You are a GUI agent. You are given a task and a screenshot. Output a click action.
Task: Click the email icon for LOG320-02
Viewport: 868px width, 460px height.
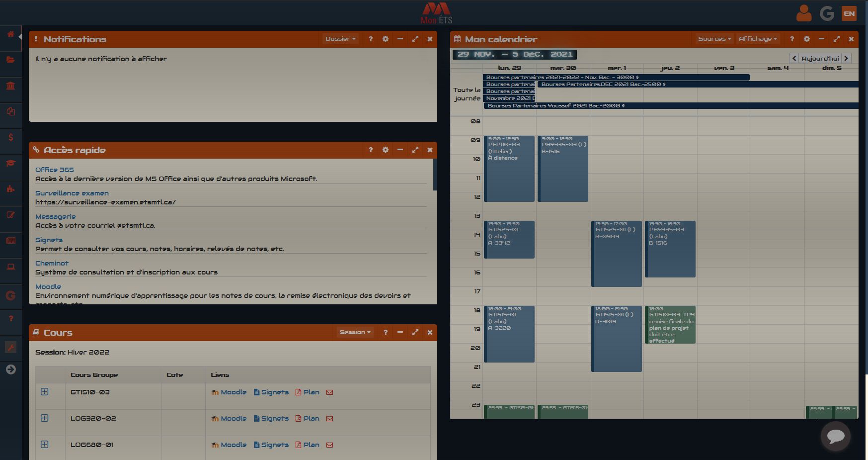(x=329, y=419)
